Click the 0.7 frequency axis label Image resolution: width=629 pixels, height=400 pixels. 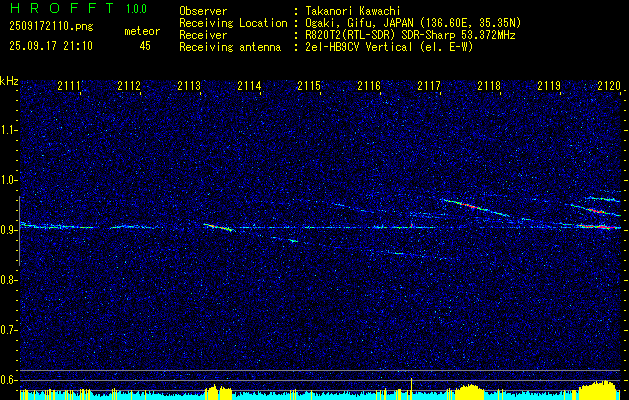8,330
